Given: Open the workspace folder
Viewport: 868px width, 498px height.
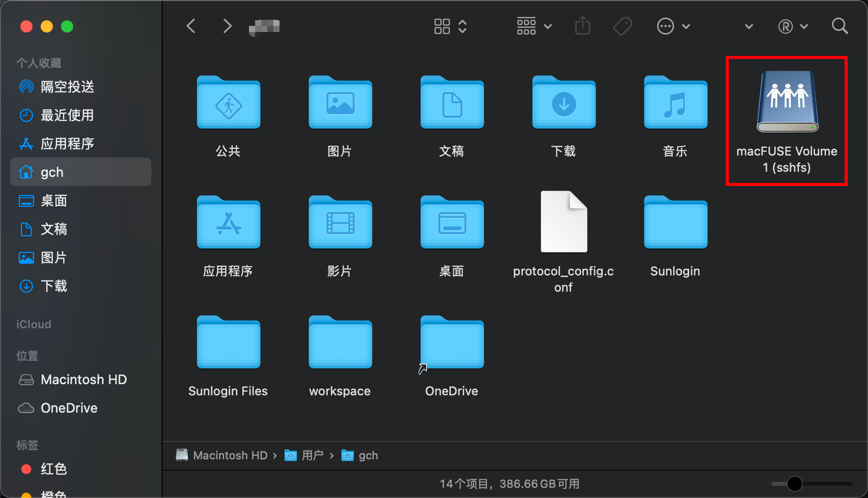Looking at the screenshot, I should 340,343.
